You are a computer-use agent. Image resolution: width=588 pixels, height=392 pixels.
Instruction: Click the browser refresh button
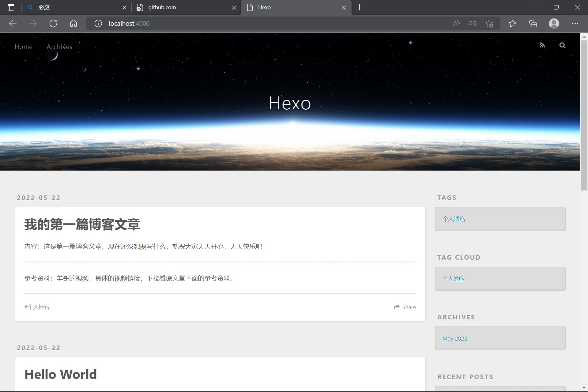pyautogui.click(x=53, y=24)
